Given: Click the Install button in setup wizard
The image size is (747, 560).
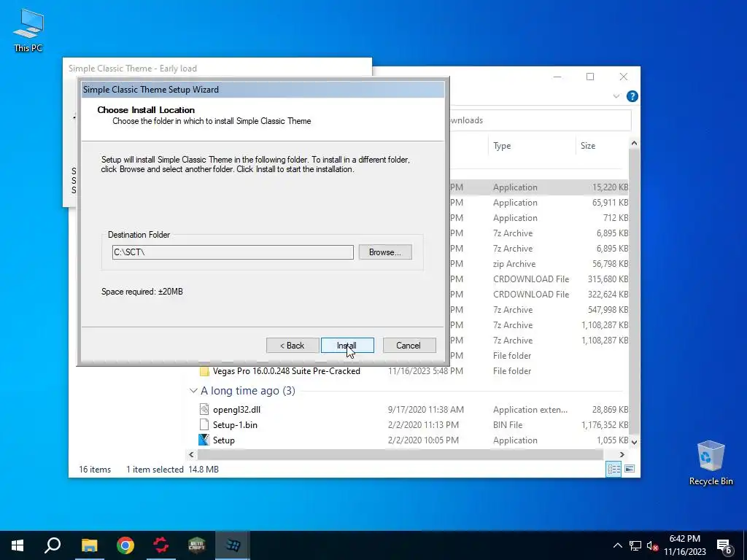Looking at the screenshot, I should (347, 345).
